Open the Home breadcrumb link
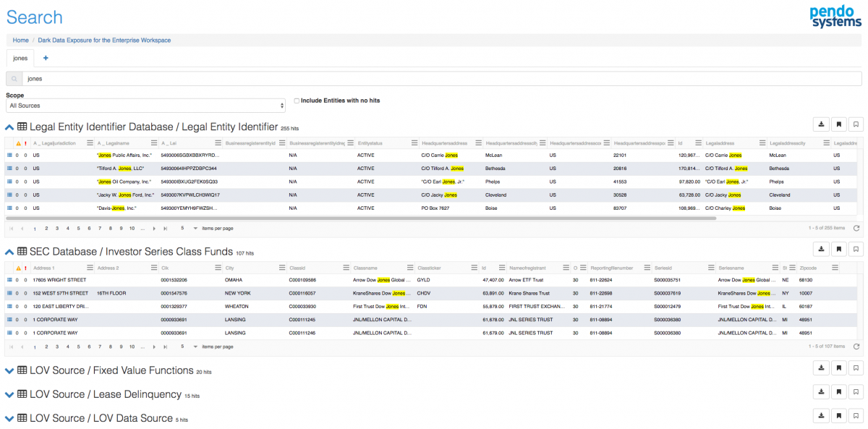This screenshot has height=429, width=868. click(20, 41)
